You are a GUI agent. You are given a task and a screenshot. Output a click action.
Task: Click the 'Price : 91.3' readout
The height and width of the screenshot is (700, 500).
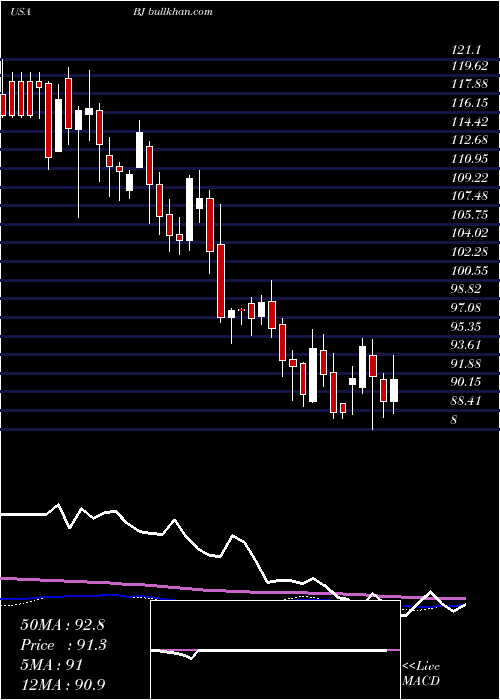[x=63, y=645]
